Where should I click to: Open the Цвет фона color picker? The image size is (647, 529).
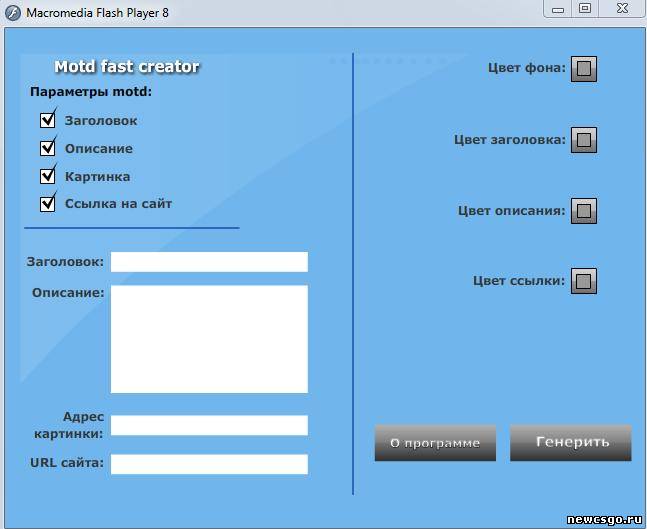tap(584, 69)
